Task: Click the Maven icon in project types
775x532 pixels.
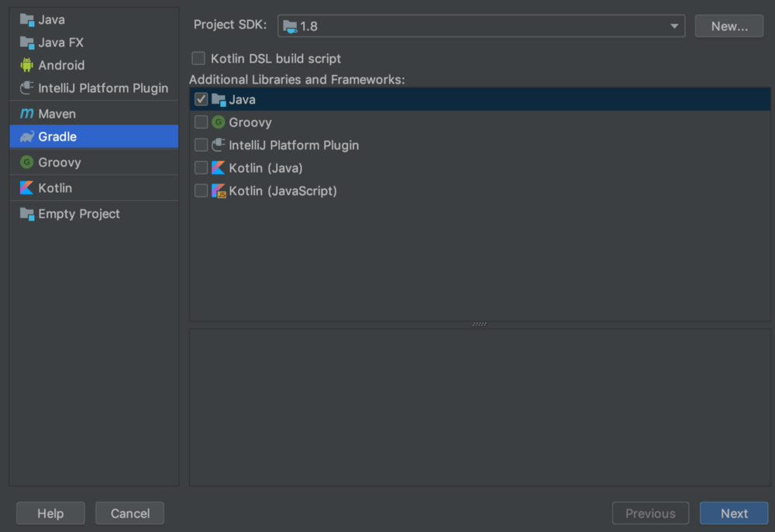Action: [x=27, y=114]
